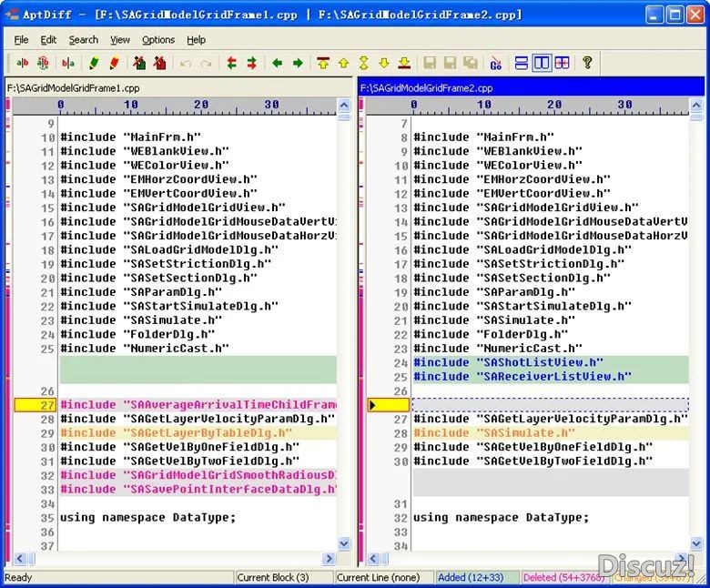710x588 pixels.
Task: Open the Help menu
Action: coord(196,40)
